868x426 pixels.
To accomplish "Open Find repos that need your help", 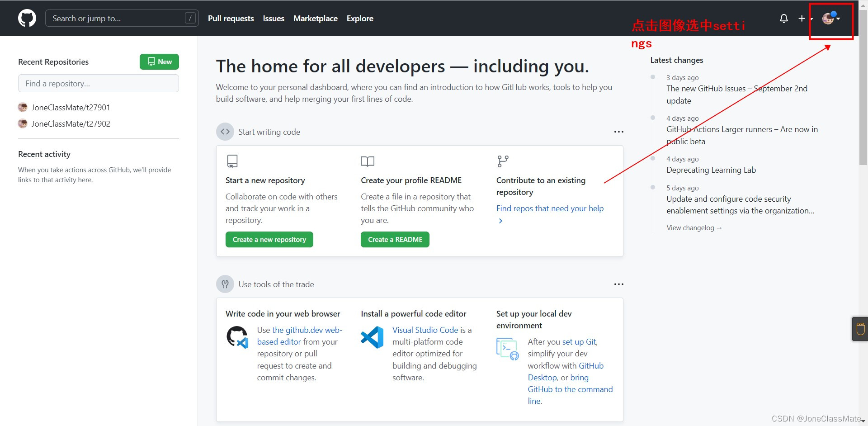I will (x=550, y=208).
